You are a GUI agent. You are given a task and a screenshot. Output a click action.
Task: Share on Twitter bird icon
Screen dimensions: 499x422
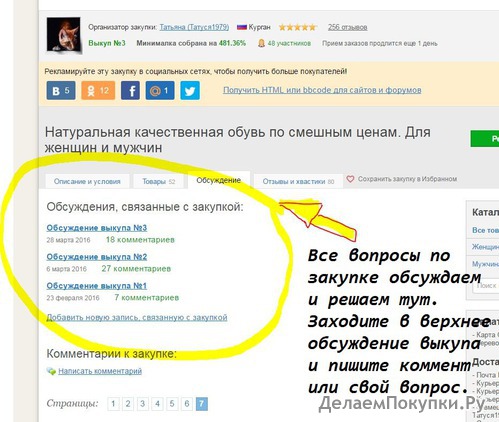(190, 90)
